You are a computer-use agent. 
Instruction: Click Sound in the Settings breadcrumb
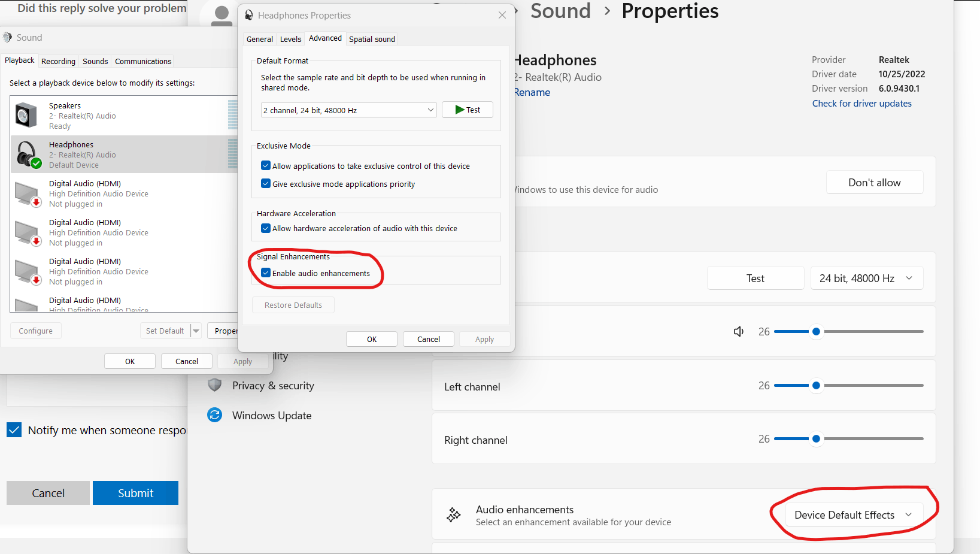point(560,11)
